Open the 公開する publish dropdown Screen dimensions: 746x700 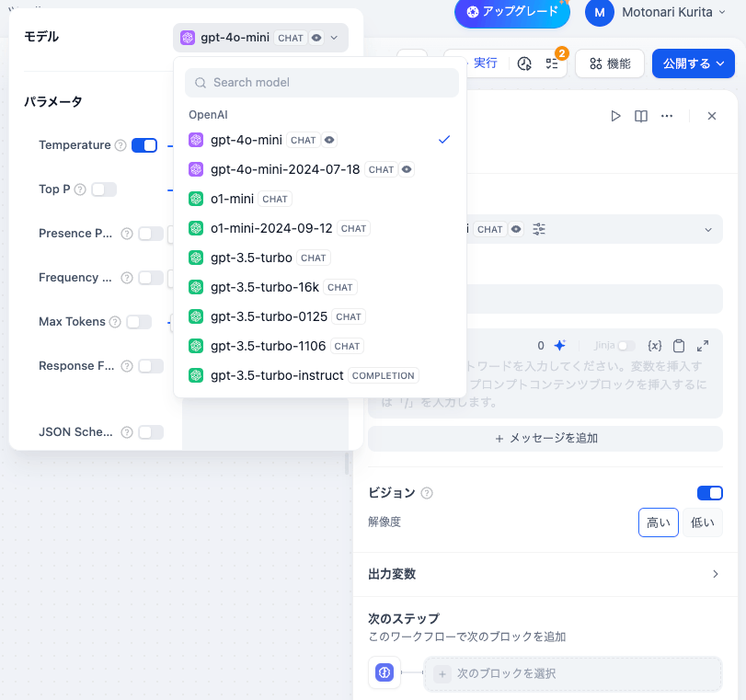click(x=694, y=63)
